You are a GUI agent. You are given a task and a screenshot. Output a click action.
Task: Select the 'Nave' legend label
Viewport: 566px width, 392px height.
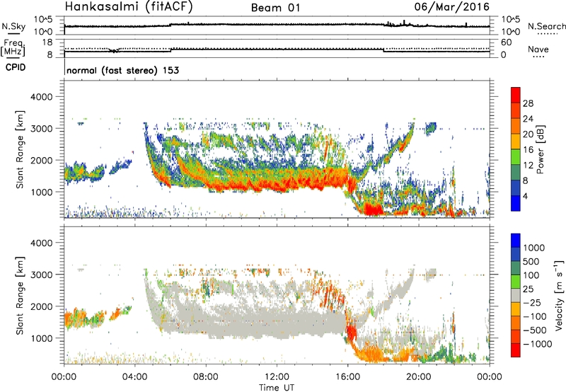(x=538, y=49)
